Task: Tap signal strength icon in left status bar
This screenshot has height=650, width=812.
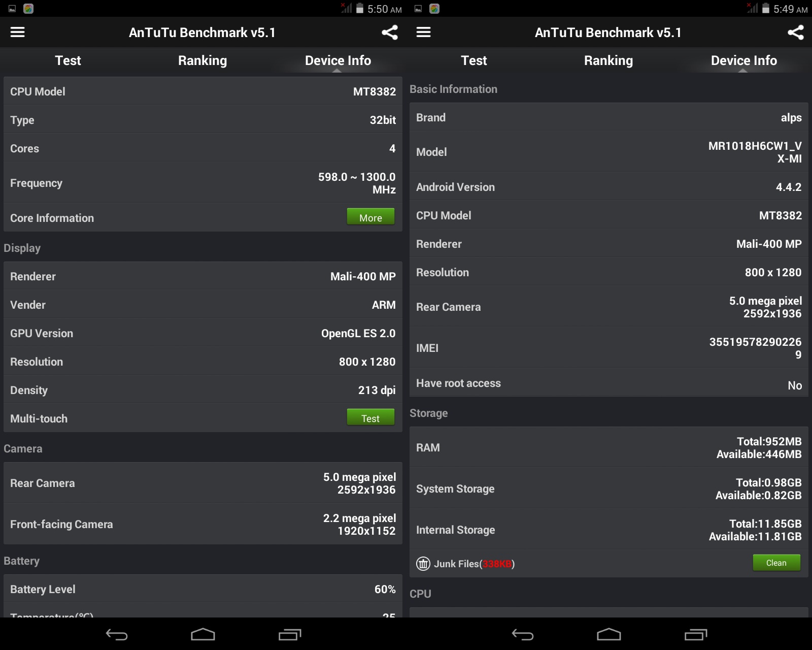Action: 346,8
